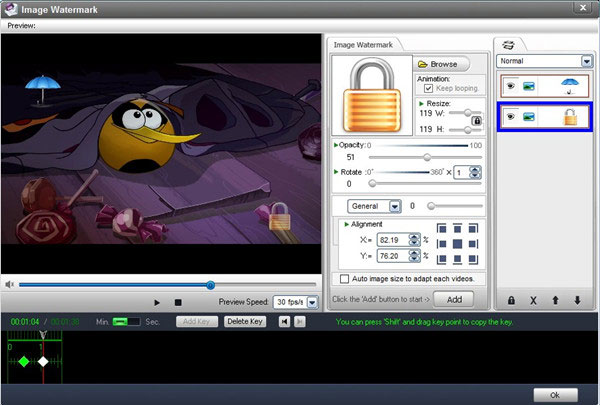Toggle visibility of the padlock layer

510,116
